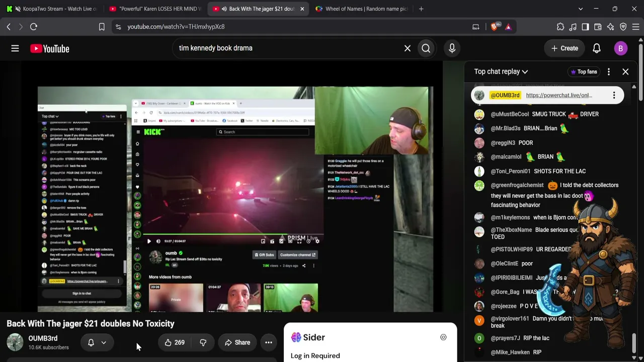Viewport: 644px width, 362px height.
Task: Open the Top fans button
Action: click(x=583, y=72)
